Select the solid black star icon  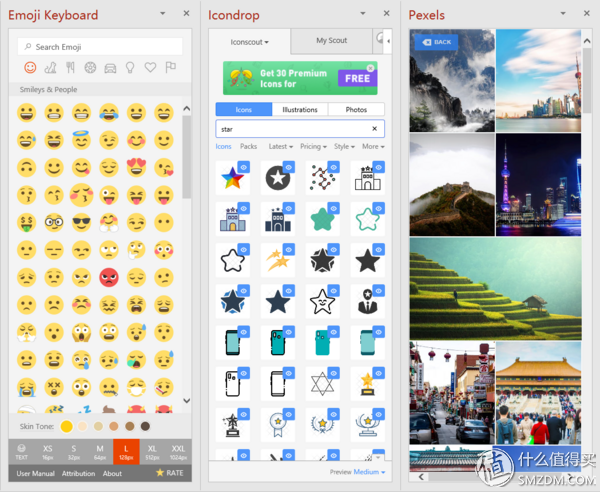pyautogui.click(x=367, y=261)
